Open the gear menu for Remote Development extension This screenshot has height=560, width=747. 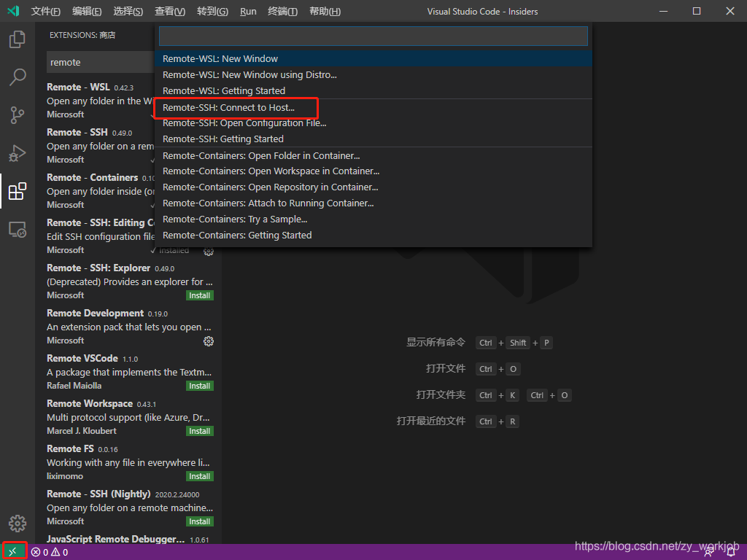(208, 341)
